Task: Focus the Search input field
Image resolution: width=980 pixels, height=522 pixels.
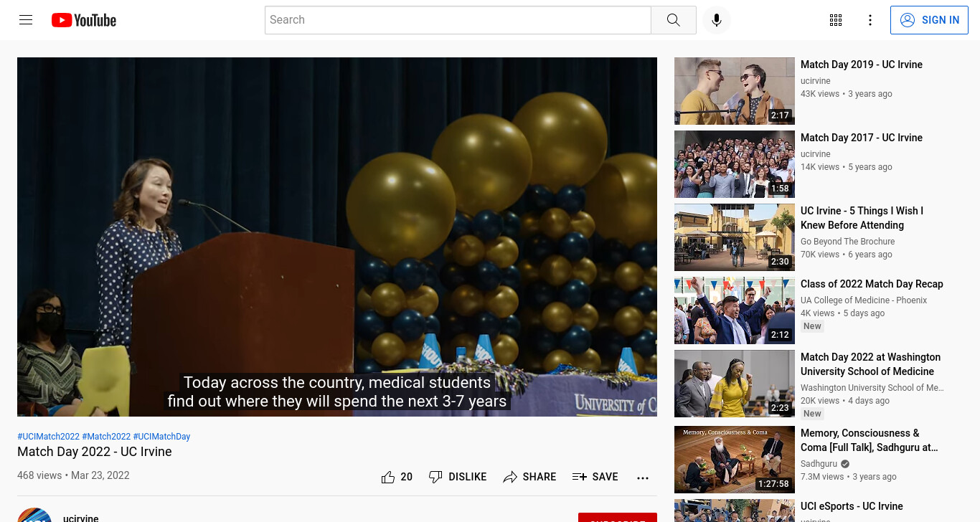Action: pyautogui.click(x=458, y=20)
